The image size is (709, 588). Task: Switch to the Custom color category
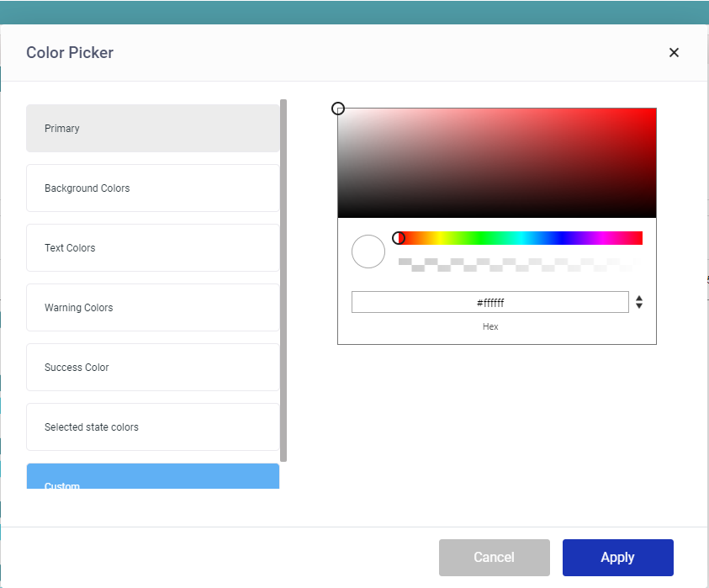click(x=152, y=478)
